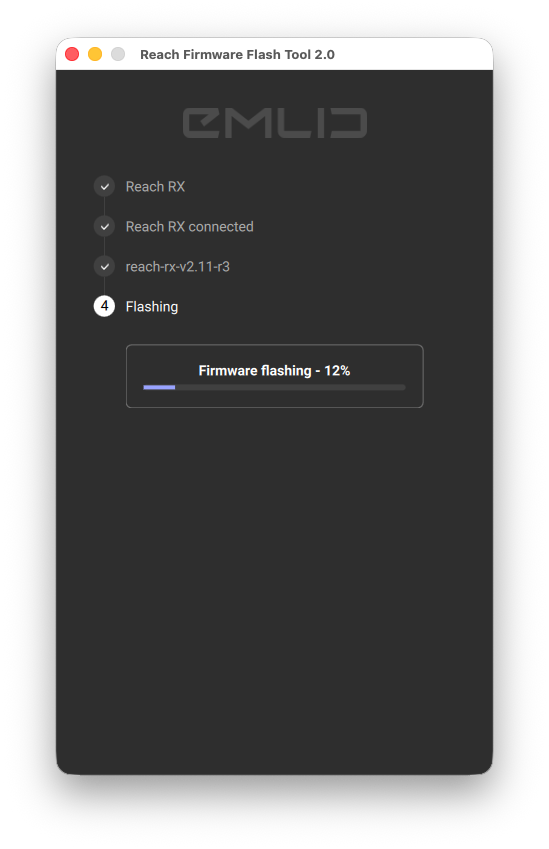
Task: Minimize the Flash Tool window
Action: 95,54
